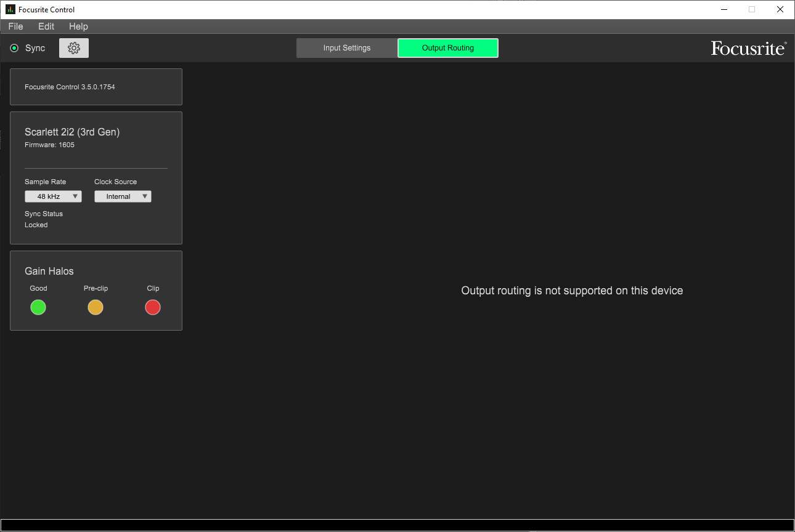Open the Help menu
Screen dimensions: 795x532
tap(78, 26)
